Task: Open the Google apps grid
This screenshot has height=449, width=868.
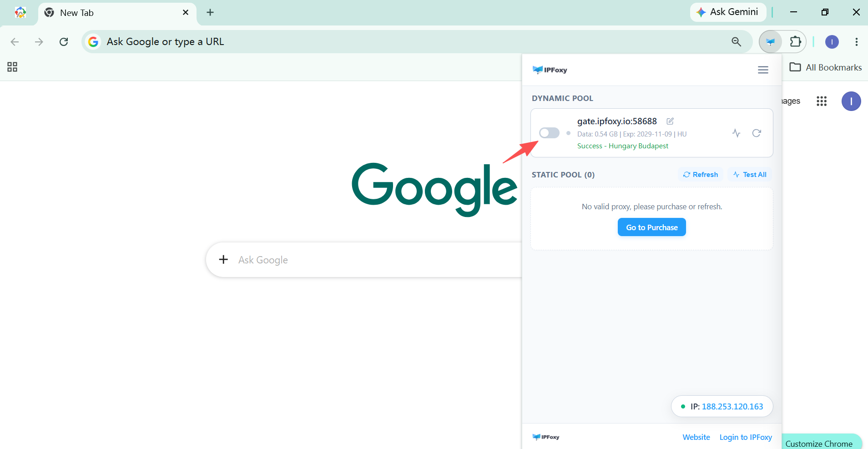Action: pos(821,101)
